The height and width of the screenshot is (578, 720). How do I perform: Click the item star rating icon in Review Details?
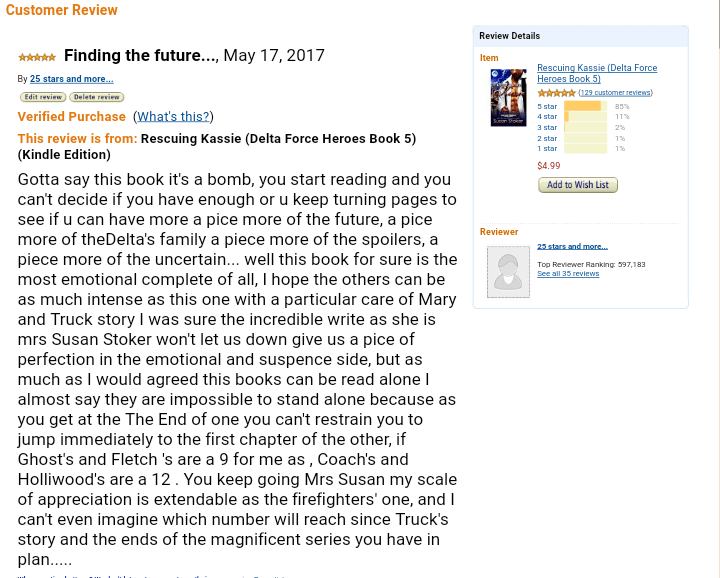pyautogui.click(x=556, y=93)
